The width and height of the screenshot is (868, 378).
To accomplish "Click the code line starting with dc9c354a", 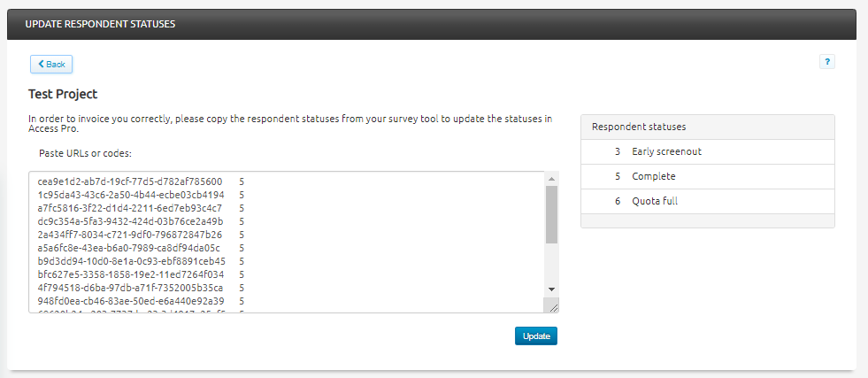I will (x=130, y=221).
